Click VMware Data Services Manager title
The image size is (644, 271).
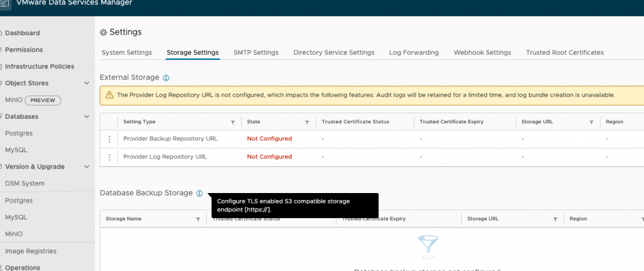click(74, 3)
